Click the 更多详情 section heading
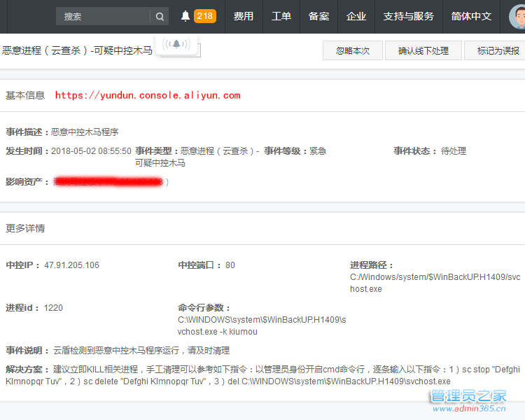The width and height of the screenshot is (525, 420). [x=25, y=228]
